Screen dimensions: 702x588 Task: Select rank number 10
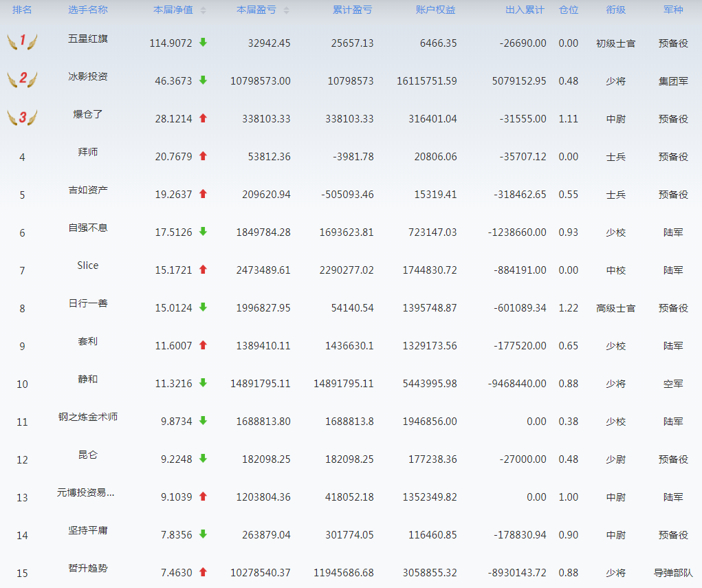pyautogui.click(x=22, y=384)
